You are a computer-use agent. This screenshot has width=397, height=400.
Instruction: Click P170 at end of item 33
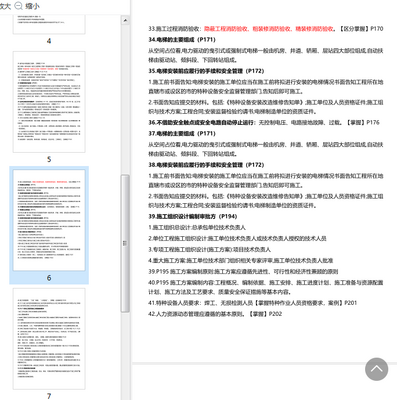point(376,29)
